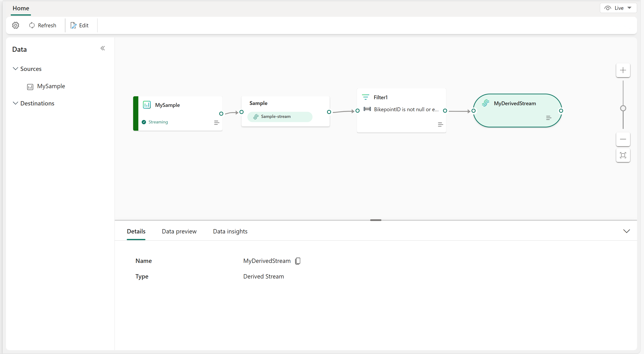Click the MySample source node icon
The height and width of the screenshot is (354, 644).
click(147, 105)
